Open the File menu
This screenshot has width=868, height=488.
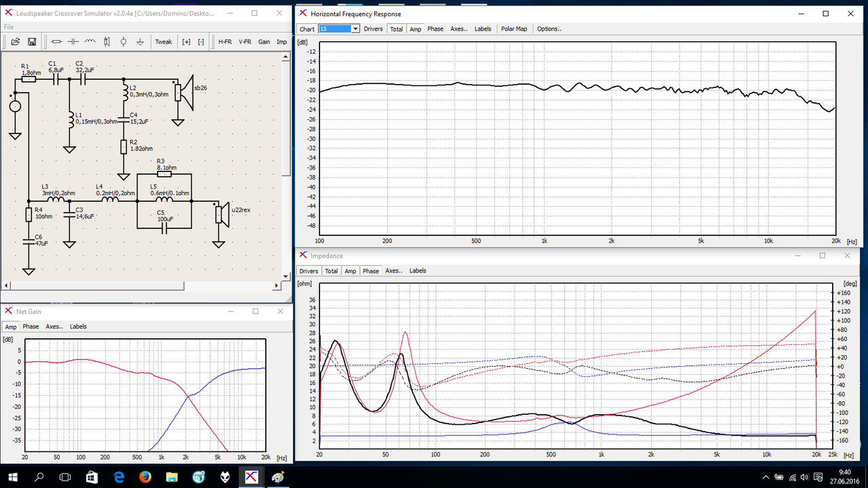point(9,27)
